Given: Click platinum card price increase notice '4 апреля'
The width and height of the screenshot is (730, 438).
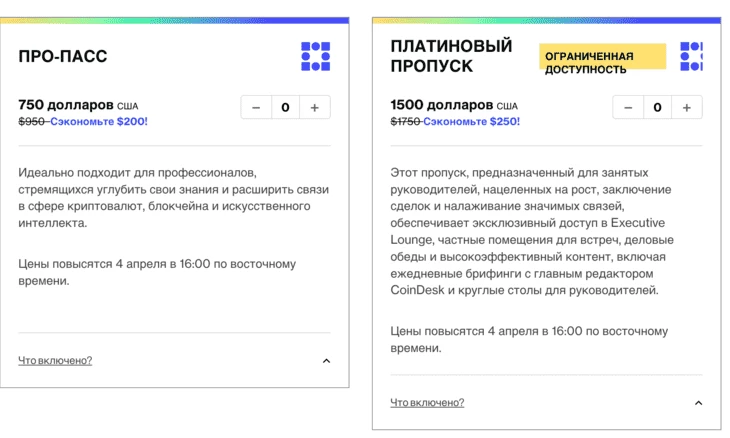Looking at the screenshot, I should (529, 339).
